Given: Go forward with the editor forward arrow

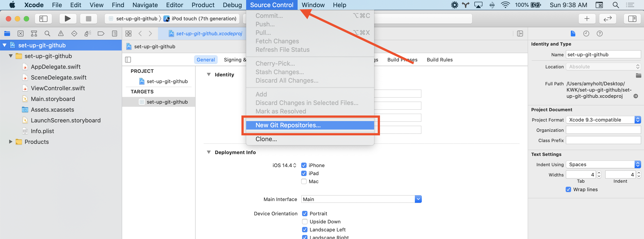Looking at the screenshot, I should coord(150,34).
